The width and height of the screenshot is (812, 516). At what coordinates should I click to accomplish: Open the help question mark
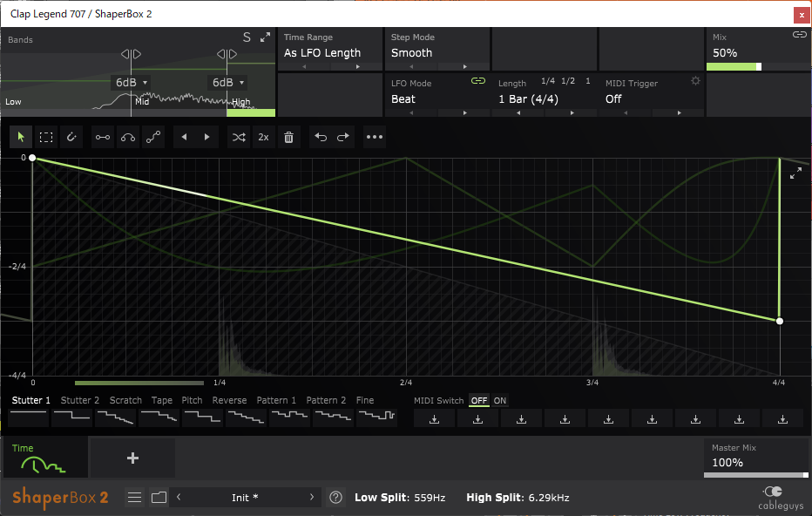pos(335,498)
